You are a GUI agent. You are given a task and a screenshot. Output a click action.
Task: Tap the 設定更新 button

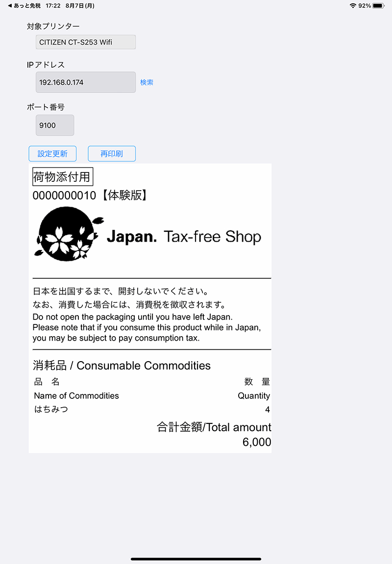click(52, 153)
